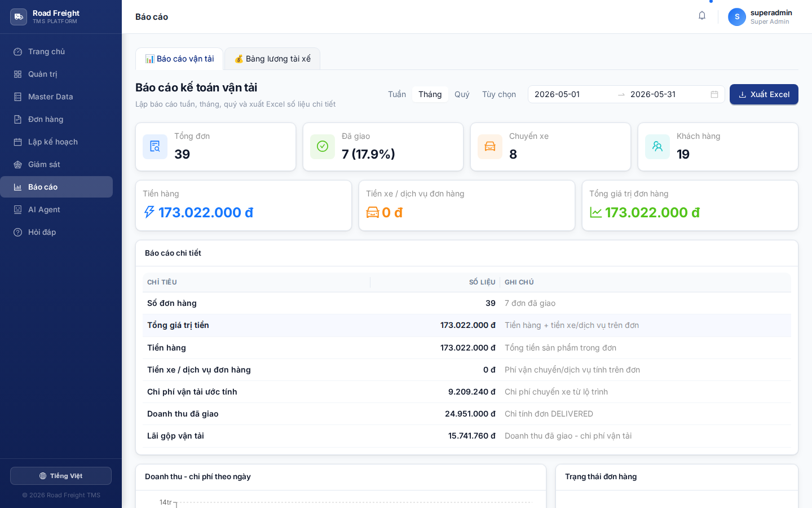
Task: Open Hỏi đáp in the sidebar menu
Action: (56, 232)
